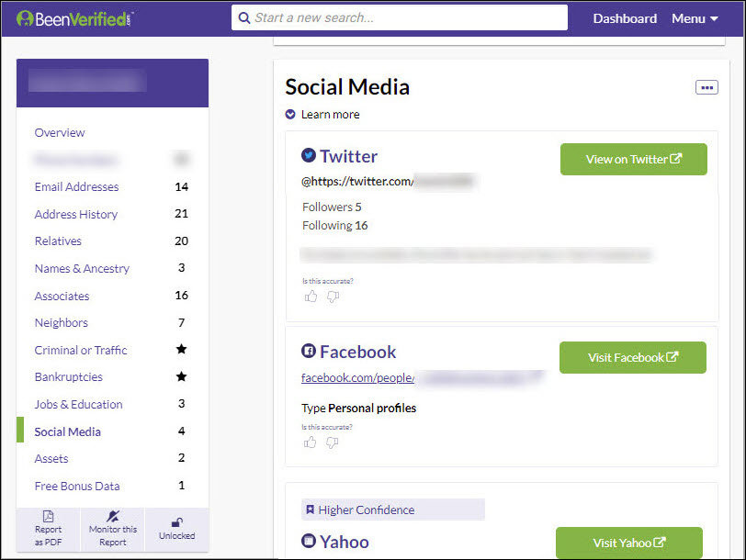The image size is (746, 560).
Task: Select the Social Media section
Action: (x=68, y=431)
